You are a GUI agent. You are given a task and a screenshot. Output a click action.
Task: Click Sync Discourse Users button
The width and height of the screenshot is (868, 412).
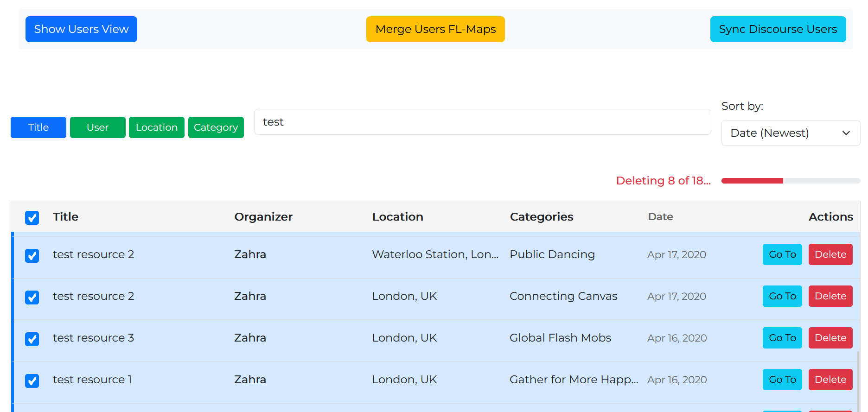click(778, 29)
